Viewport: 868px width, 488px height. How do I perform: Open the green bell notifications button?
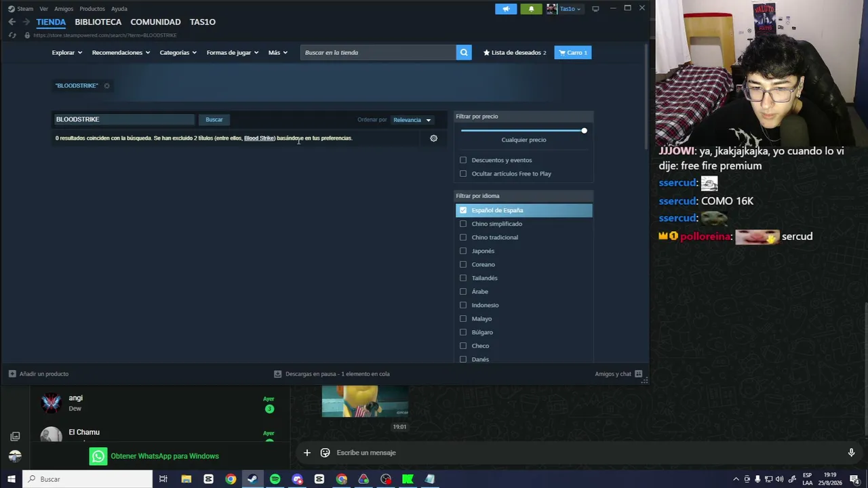click(531, 9)
